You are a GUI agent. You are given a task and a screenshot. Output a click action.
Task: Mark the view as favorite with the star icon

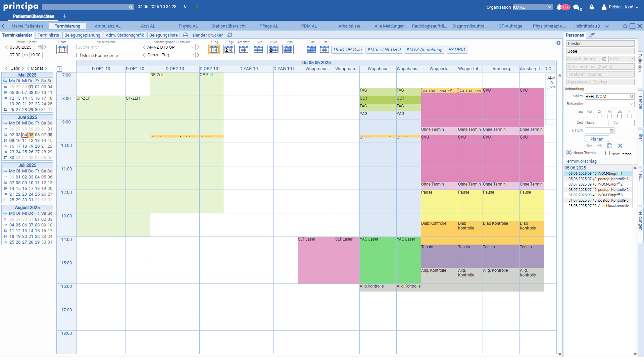[x=625, y=26]
